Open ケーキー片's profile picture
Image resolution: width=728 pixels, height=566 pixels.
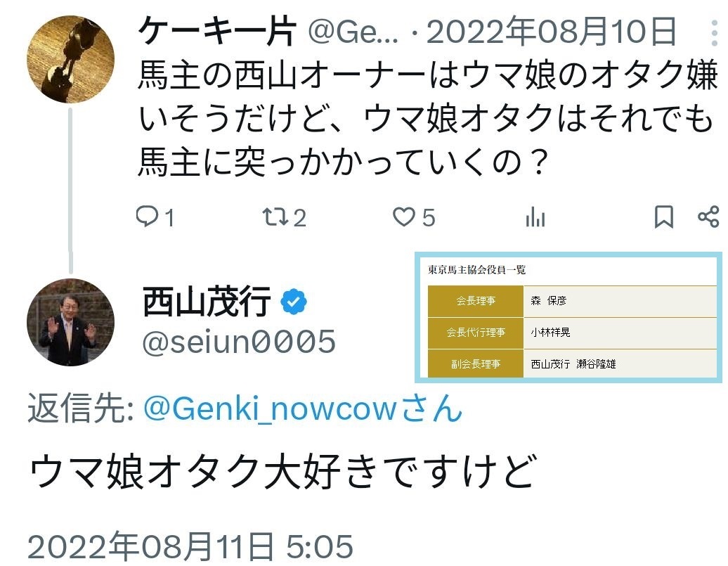(x=70, y=60)
